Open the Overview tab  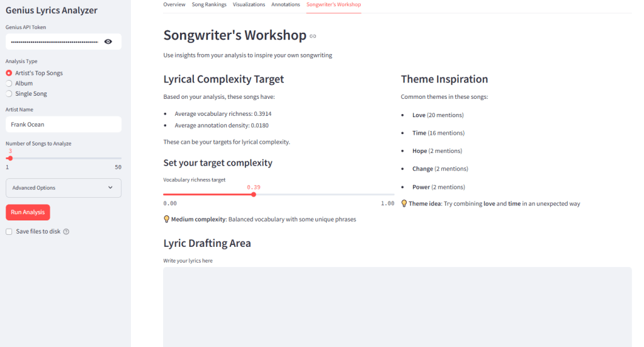[174, 4]
